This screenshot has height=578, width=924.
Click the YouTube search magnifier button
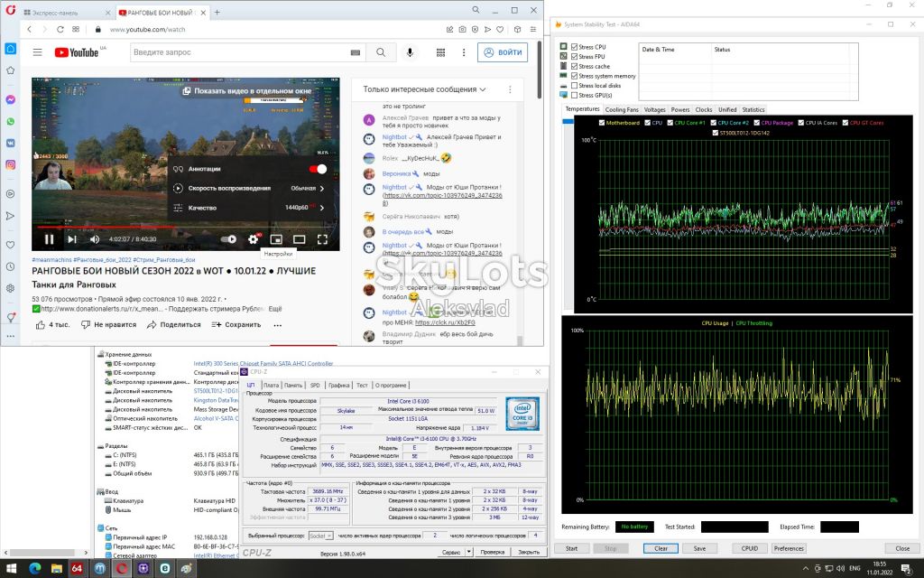point(381,52)
